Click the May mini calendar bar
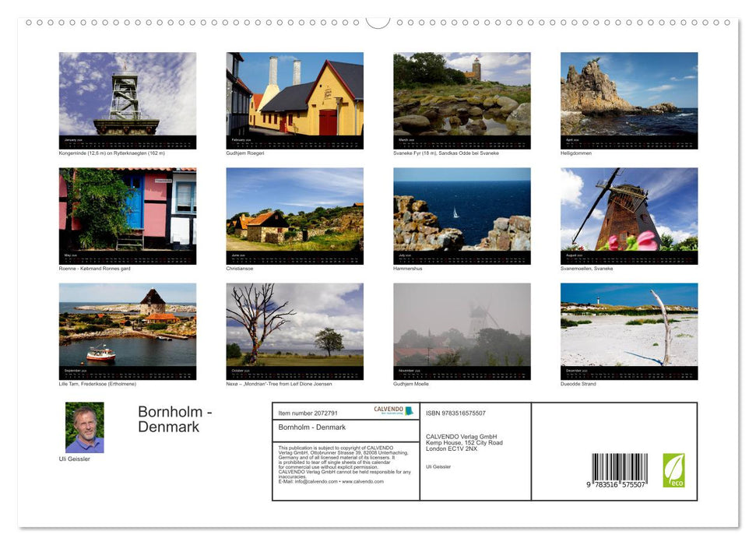Screen dimensions: 756x545 coord(127,257)
